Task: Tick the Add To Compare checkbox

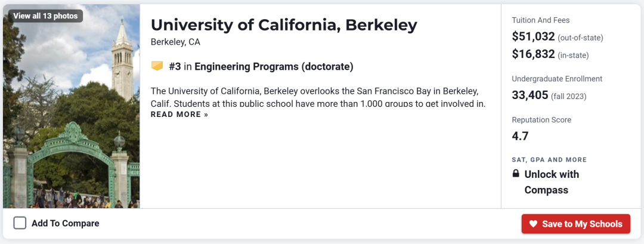Action: 20,223
